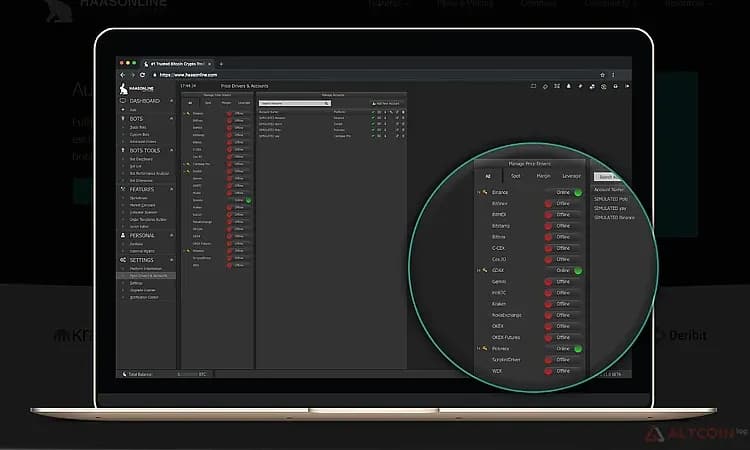Screen dimensions: 750x450
Task: Click the expand-arrows icon in the app toolbar
Action: 557,86
